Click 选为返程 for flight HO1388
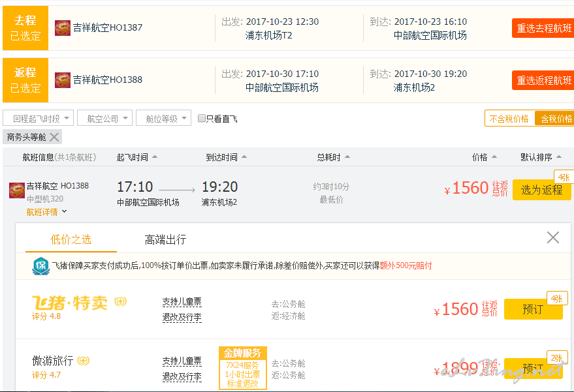Screen dimensions: 574x392 click(542, 190)
